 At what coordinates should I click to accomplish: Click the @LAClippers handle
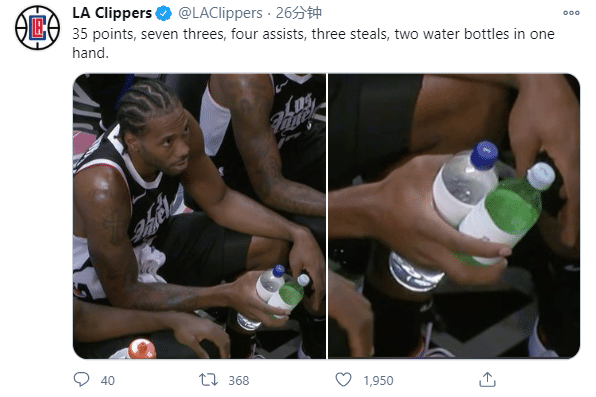tap(220, 13)
